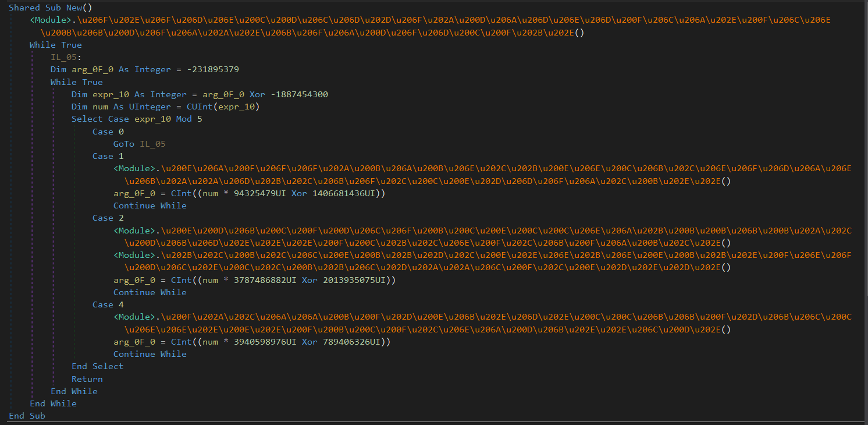The width and height of the screenshot is (868, 425).
Task: Click 'Continue While' under Case 4
Action: 150,354
